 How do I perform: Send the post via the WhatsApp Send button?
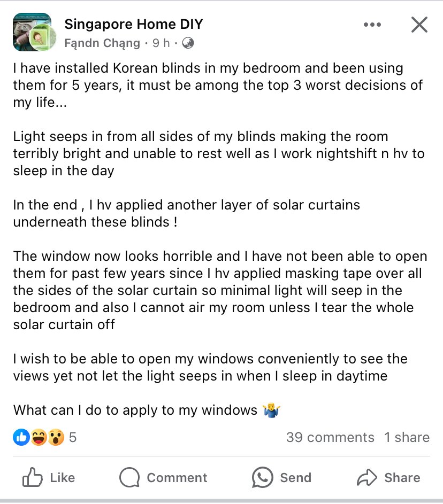coord(281,477)
